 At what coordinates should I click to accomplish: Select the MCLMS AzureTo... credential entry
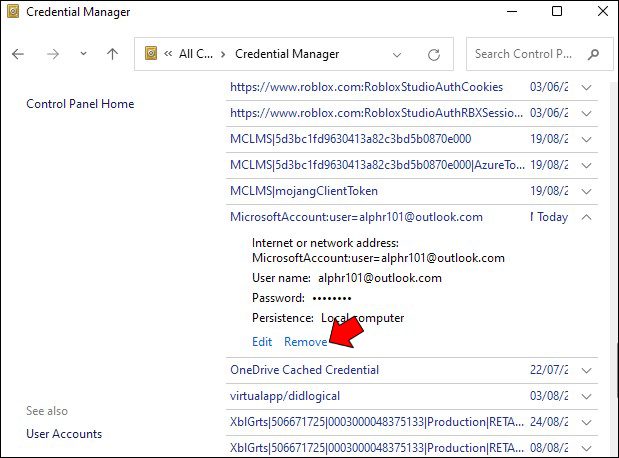[377, 165]
